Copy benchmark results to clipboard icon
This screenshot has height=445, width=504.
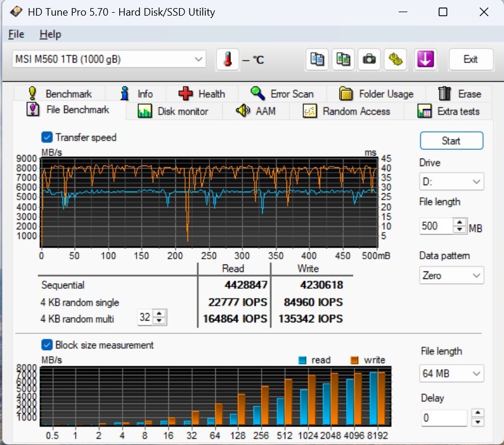(317, 59)
